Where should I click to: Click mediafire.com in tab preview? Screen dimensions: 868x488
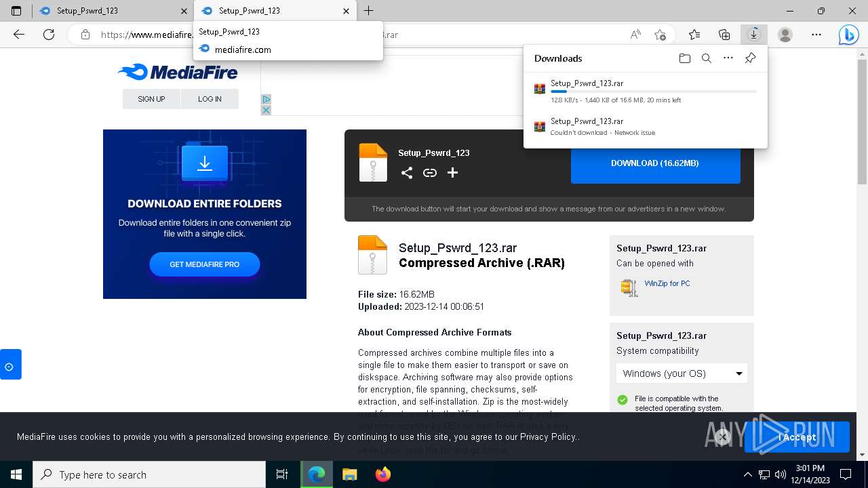pos(243,49)
